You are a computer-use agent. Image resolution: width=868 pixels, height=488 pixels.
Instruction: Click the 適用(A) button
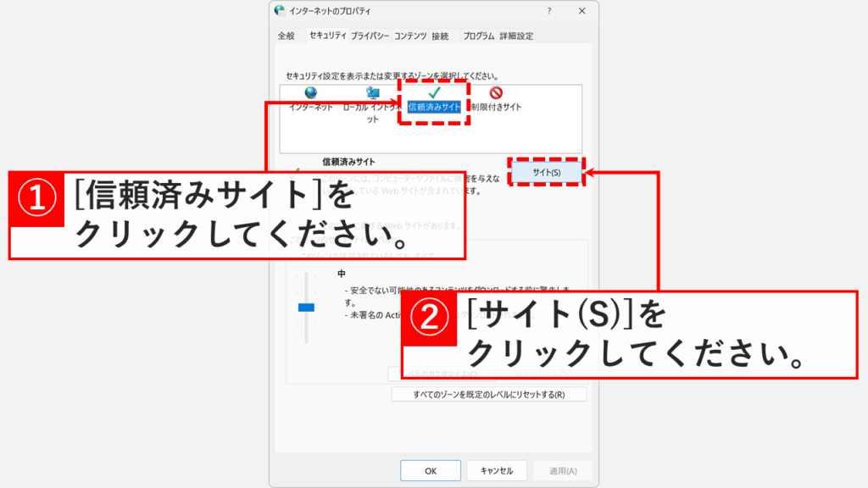(x=564, y=471)
